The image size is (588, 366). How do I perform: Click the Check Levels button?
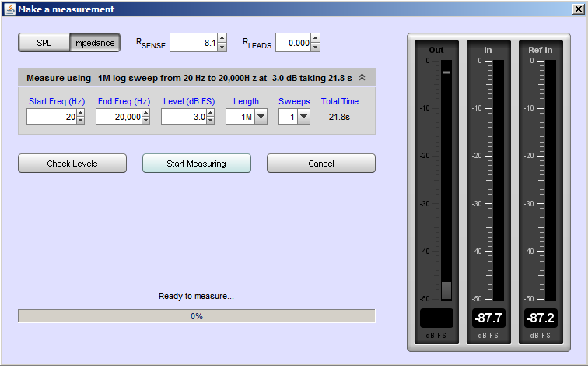coord(72,164)
